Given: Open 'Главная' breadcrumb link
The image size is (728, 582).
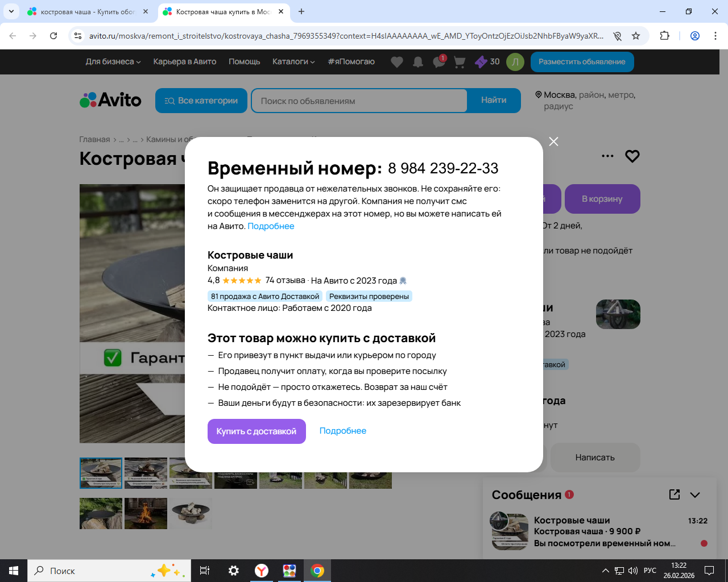Looking at the screenshot, I should tap(95, 139).
